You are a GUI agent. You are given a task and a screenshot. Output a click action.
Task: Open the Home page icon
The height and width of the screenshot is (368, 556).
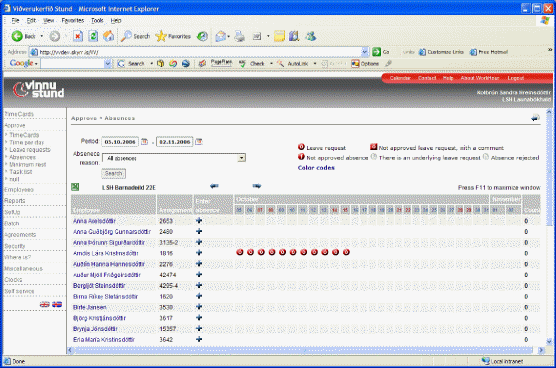[x=109, y=36]
